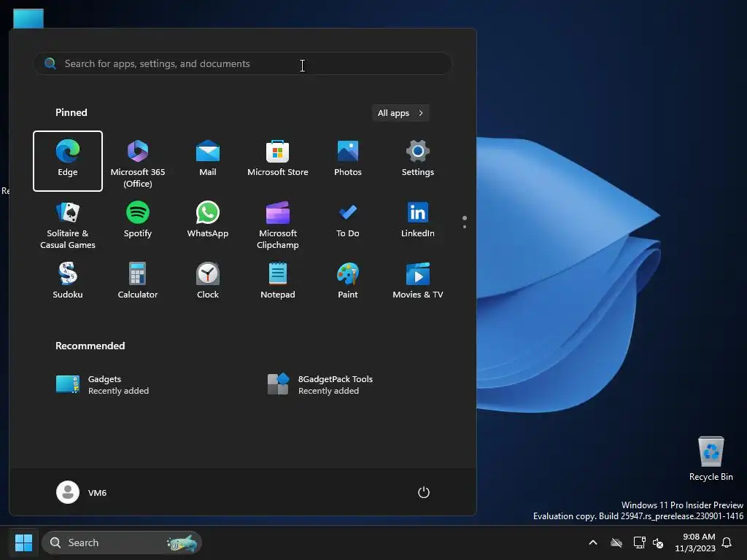Image resolution: width=747 pixels, height=560 pixels.
Task: Open the VM6 user account menu
Action: click(82, 492)
